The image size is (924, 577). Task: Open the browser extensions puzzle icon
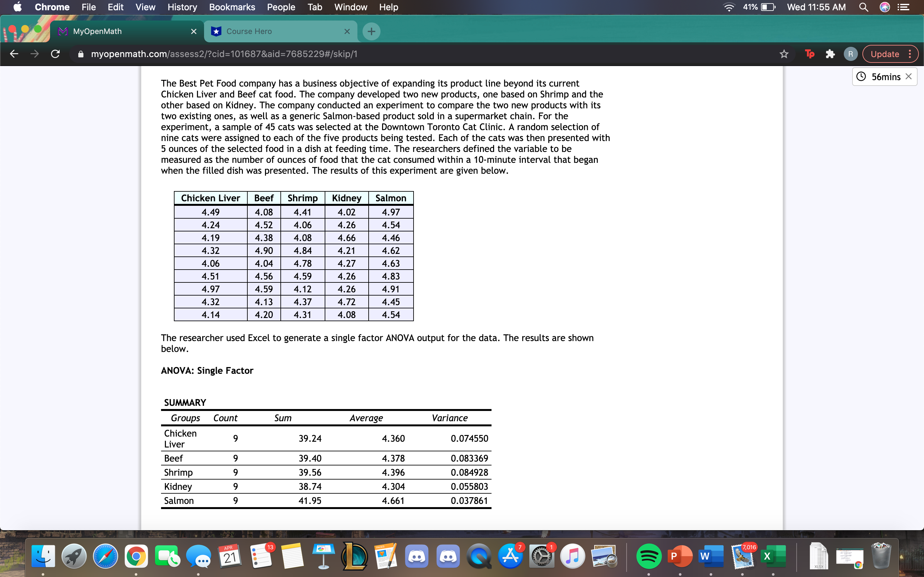coord(830,54)
